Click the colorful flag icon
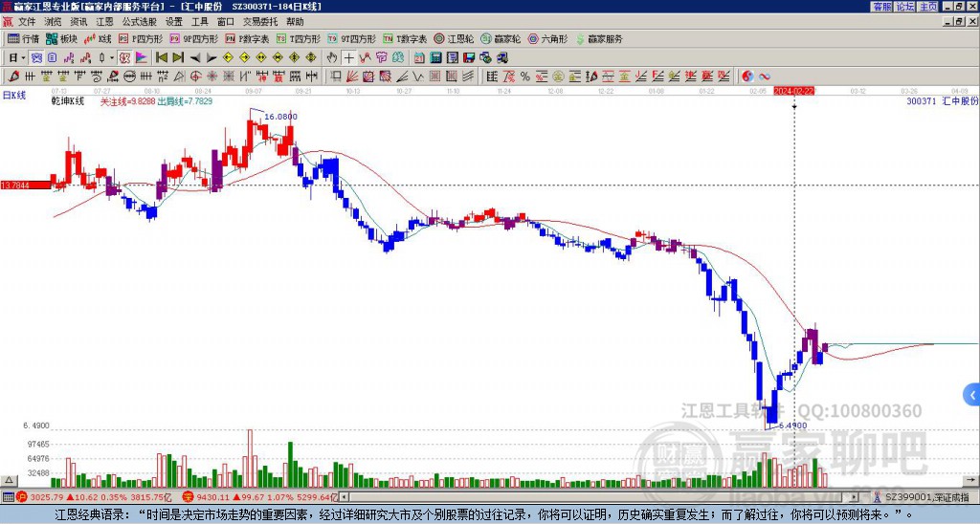 tap(142, 58)
